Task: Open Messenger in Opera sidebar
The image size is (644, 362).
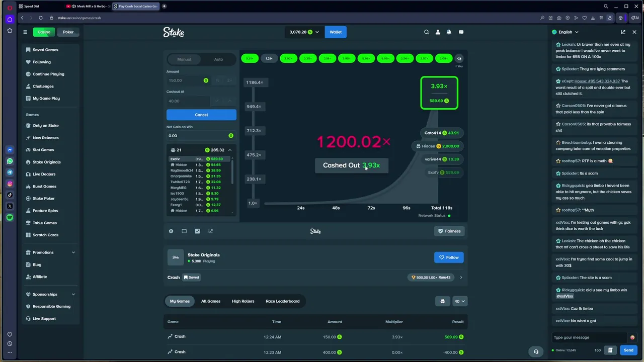Action: coord(10,150)
